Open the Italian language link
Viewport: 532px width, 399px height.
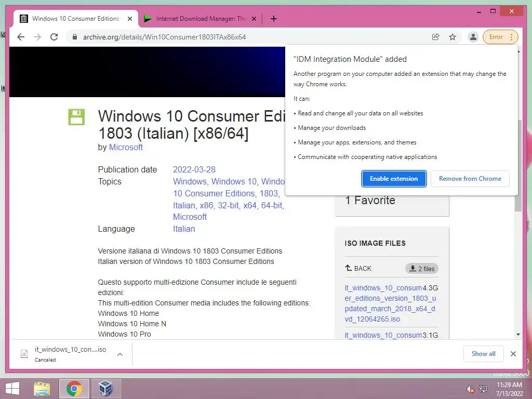click(184, 229)
